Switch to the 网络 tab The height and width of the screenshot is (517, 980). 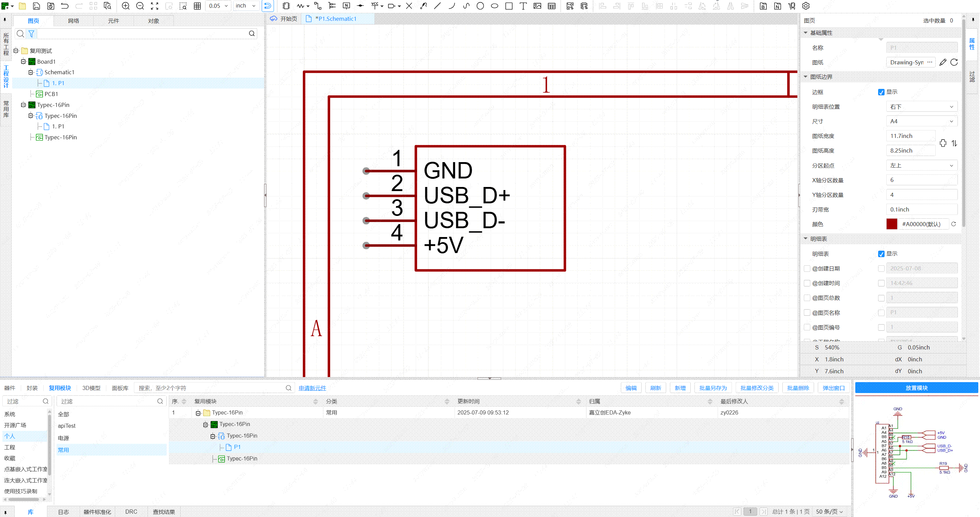pyautogui.click(x=73, y=21)
